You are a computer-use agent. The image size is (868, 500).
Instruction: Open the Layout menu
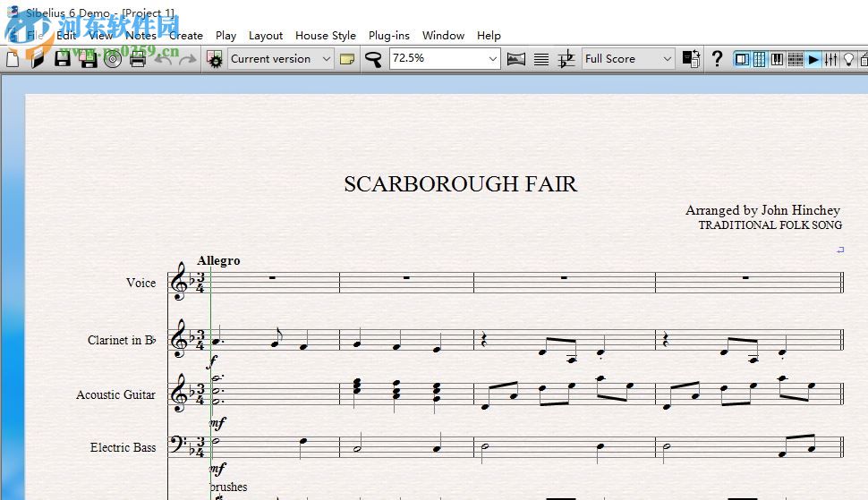(266, 36)
